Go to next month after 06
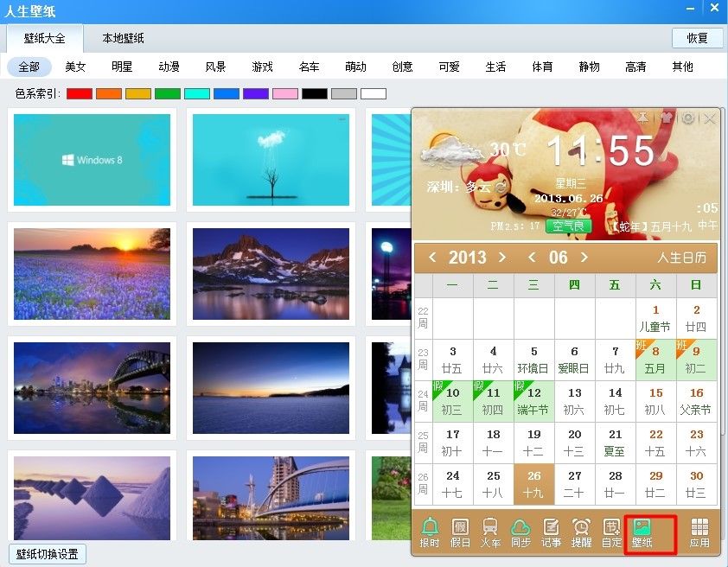The width and height of the screenshot is (728, 567). 584,257
